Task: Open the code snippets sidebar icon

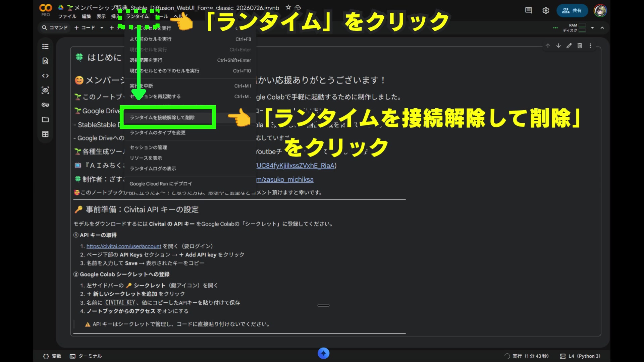Action: [45, 76]
